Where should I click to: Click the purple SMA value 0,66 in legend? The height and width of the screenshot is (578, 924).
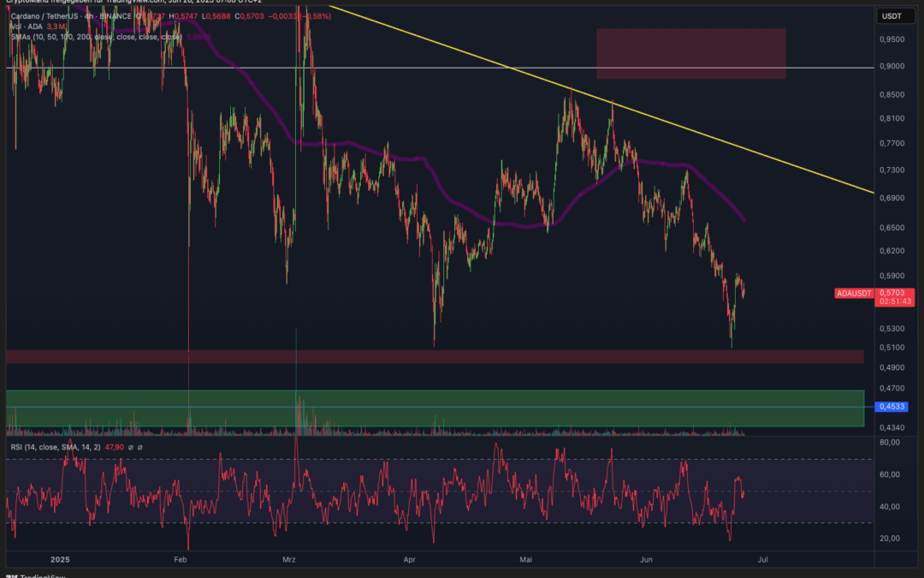198,37
